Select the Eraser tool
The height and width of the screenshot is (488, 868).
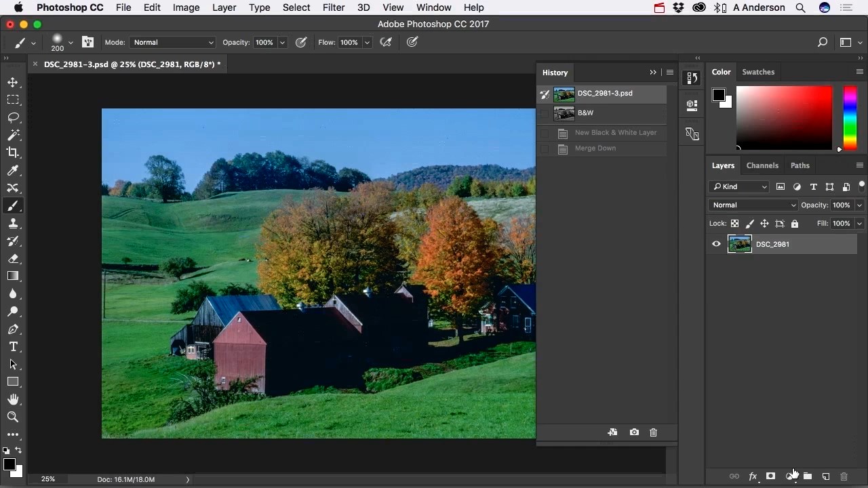click(13, 258)
